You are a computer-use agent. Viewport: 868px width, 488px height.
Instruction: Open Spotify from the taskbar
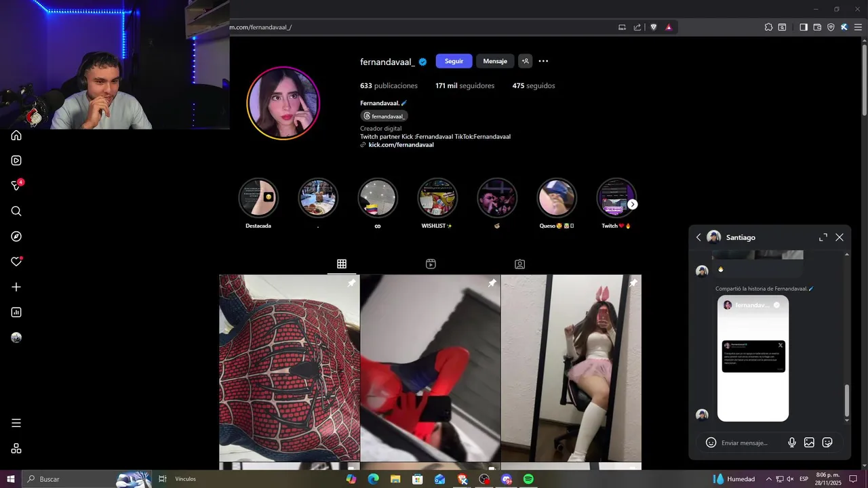pos(528,479)
